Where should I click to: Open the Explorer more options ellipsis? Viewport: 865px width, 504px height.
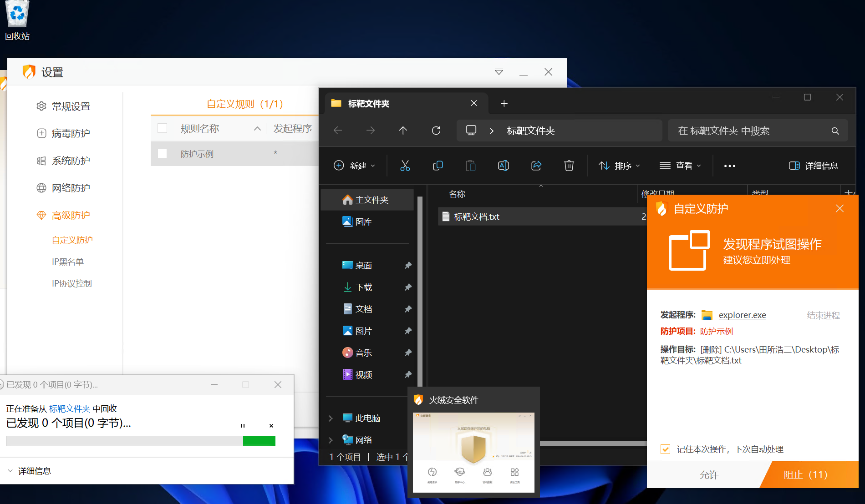point(729,166)
